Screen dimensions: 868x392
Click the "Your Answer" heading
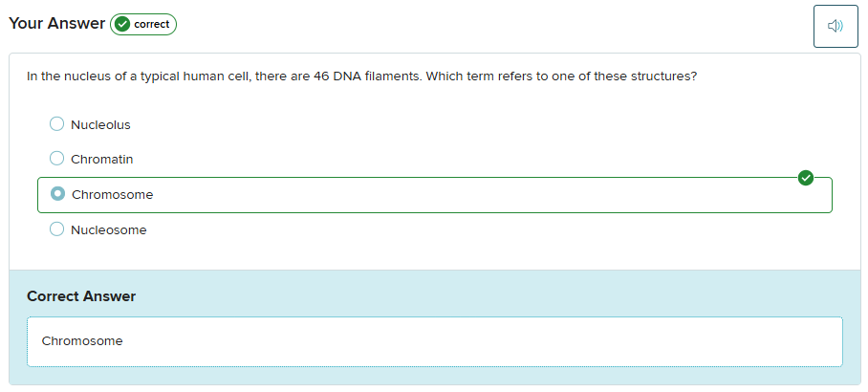coord(56,24)
